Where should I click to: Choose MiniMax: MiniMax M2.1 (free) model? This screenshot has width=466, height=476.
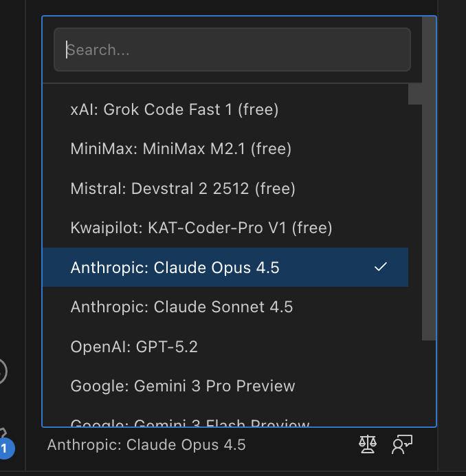181,149
